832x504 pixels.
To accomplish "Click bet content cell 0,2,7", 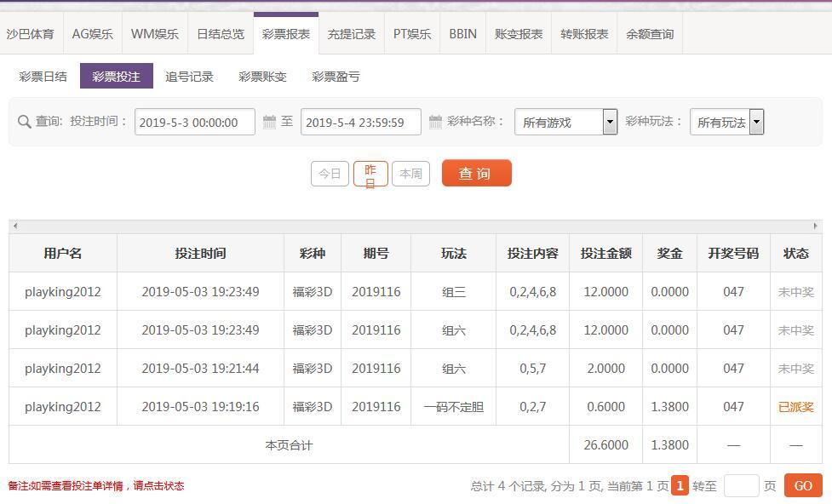I will pos(532,407).
